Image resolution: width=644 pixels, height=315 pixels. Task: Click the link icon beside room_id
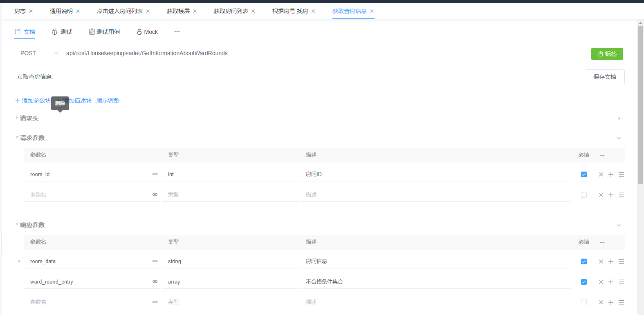point(155,174)
